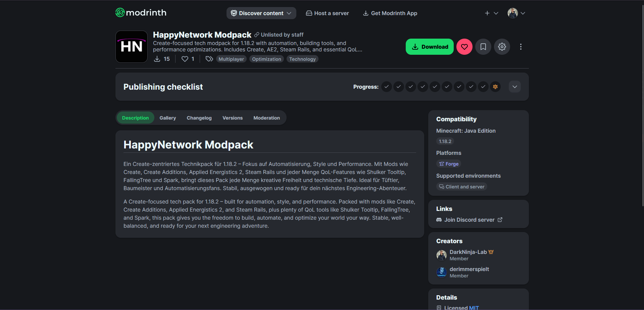Click the green Download button
Image resolution: width=644 pixels, height=310 pixels.
click(x=430, y=47)
